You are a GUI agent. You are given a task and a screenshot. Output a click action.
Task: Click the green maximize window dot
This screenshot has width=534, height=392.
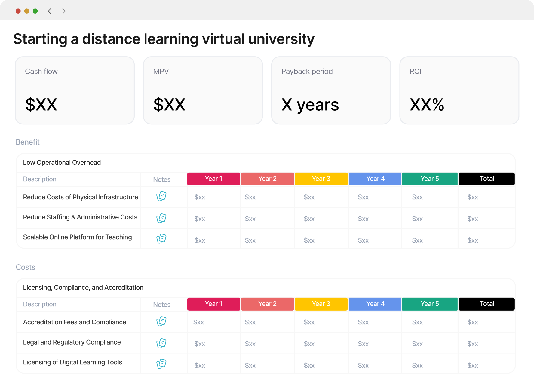click(35, 11)
